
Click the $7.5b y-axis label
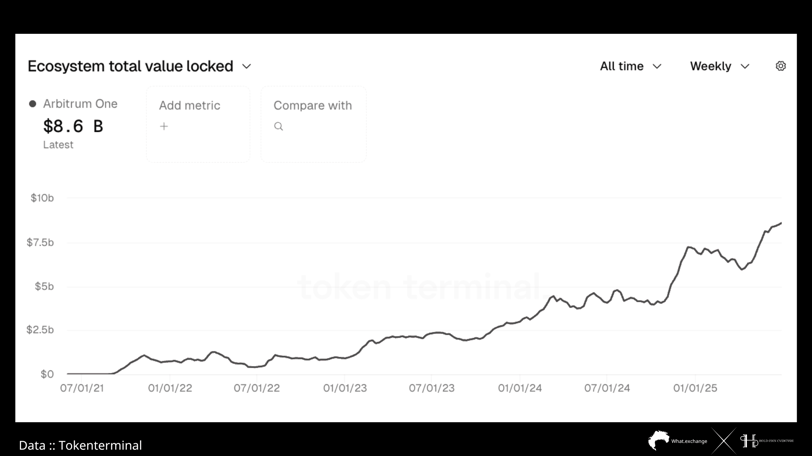click(40, 242)
